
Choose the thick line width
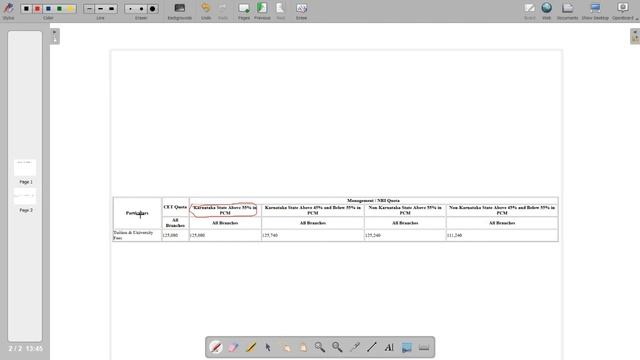point(111,9)
